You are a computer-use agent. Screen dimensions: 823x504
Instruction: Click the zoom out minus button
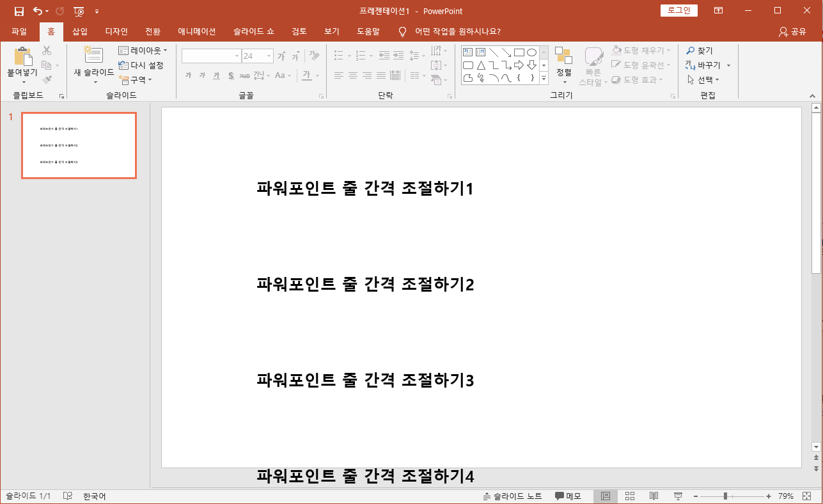696,496
